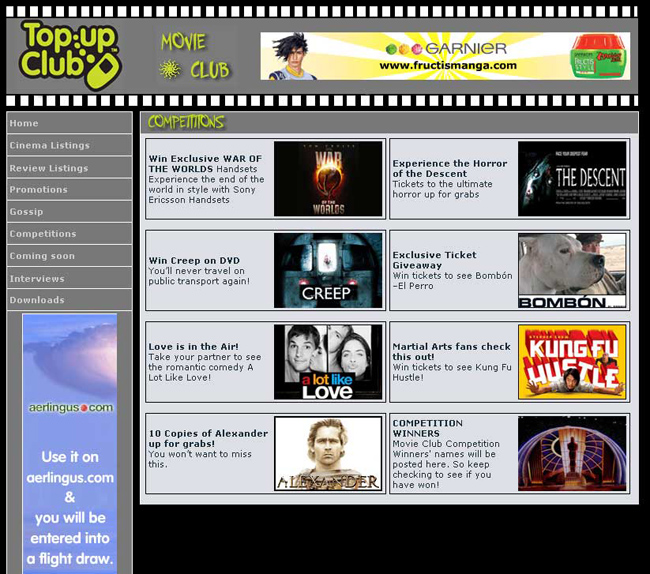Click the 'Competitions' page heading

coord(186,122)
